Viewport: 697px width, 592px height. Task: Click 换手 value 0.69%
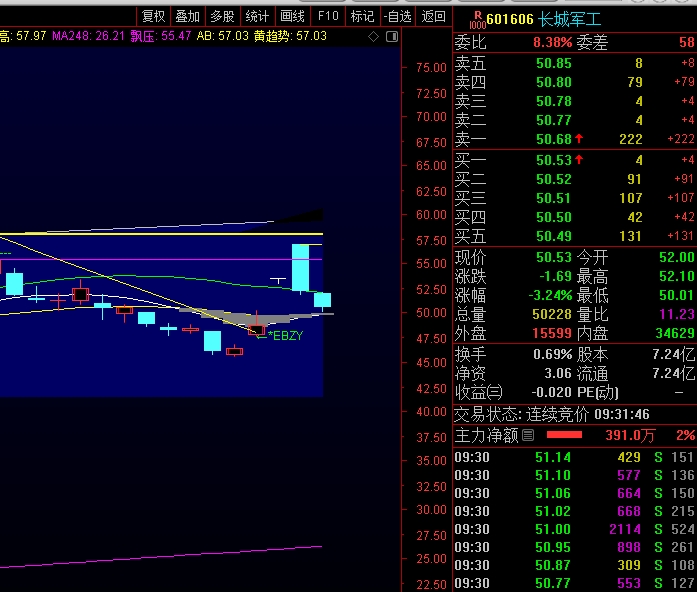[x=552, y=354]
